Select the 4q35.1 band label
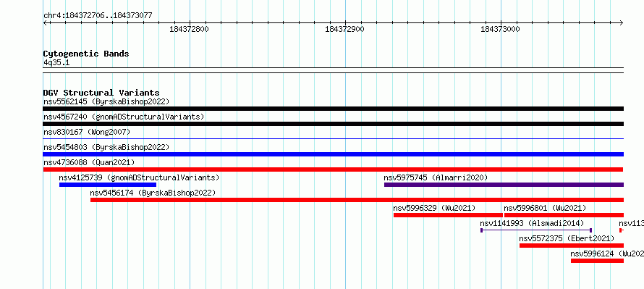The width and height of the screenshot is (644, 289). coord(56,62)
